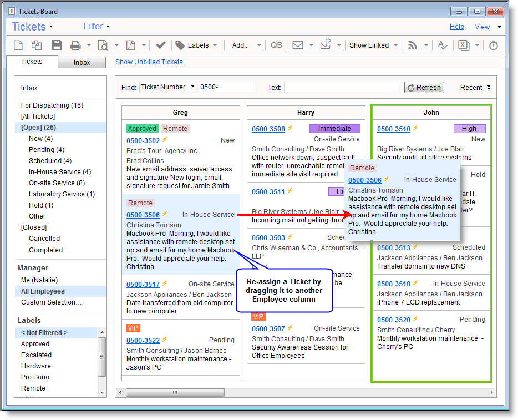Open the Recent sort dropdown
The image size is (518, 420).
pyautogui.click(x=475, y=88)
